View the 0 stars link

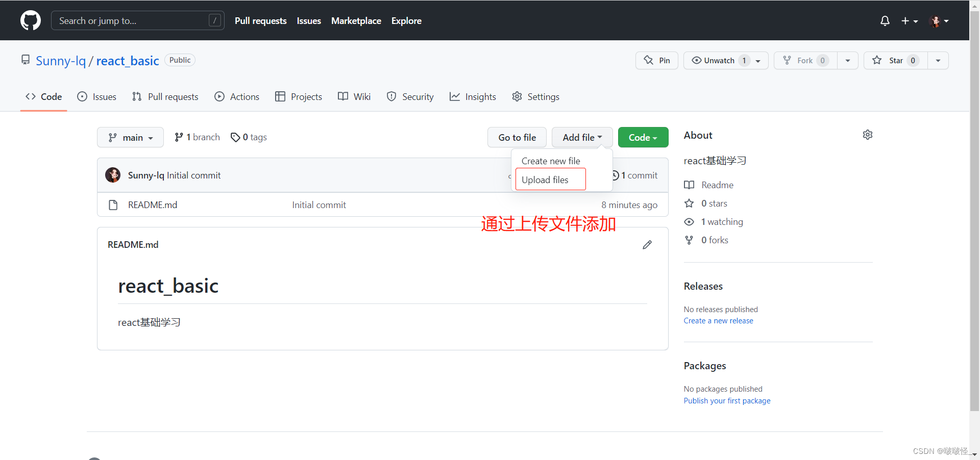point(706,203)
